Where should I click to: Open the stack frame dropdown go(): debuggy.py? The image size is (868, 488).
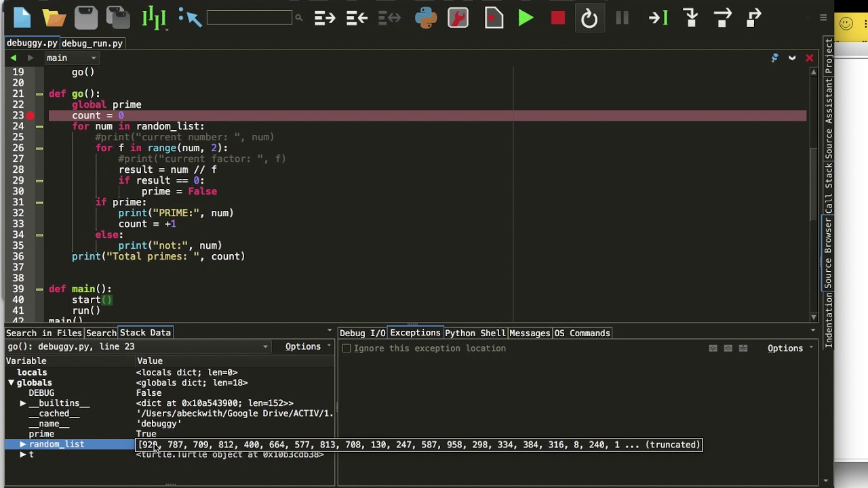click(138, 346)
